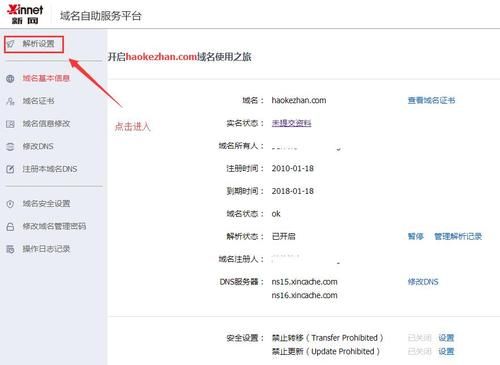Image resolution: width=500 pixels, height=365 pixels.
Task: Open 修改DNS in the sidebar
Action: 38,146
